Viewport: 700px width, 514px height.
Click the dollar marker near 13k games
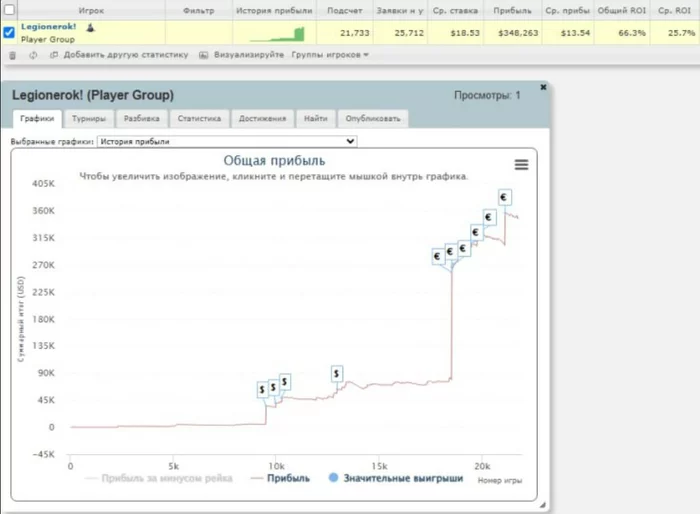(x=337, y=374)
